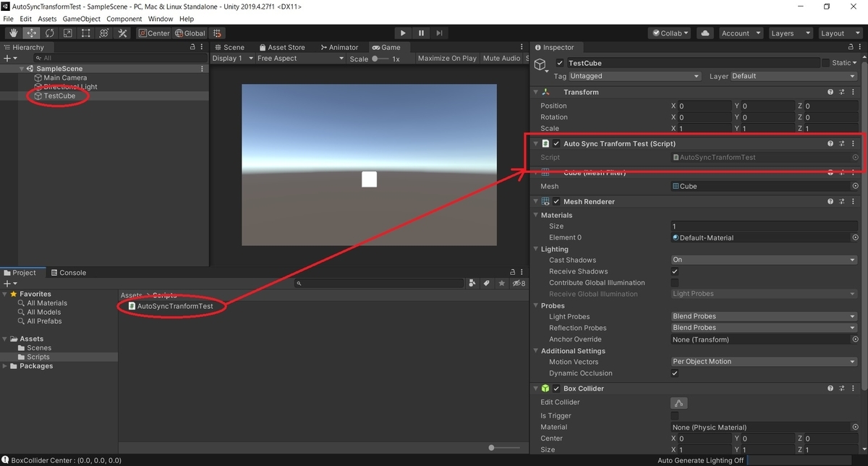The image size is (868, 466).
Task: Toggle Dynamic Occlusion checkbox
Action: point(675,373)
